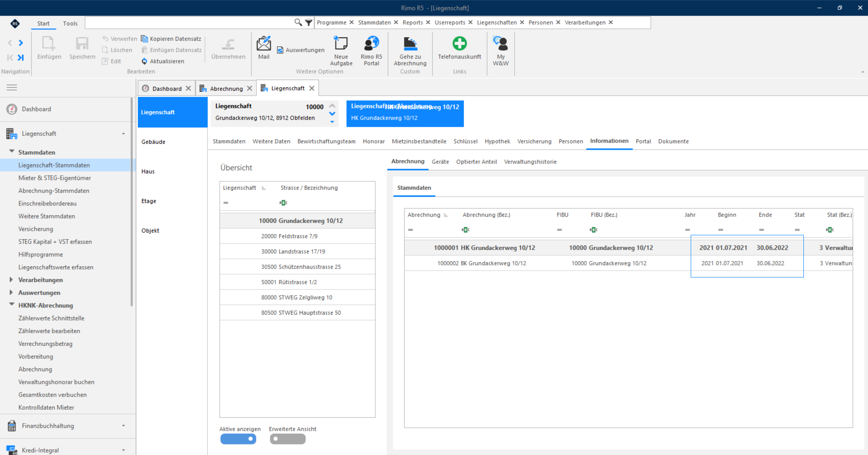Collapse the Stammdaten tree node
This screenshot has width=868, height=455.
[12, 151]
